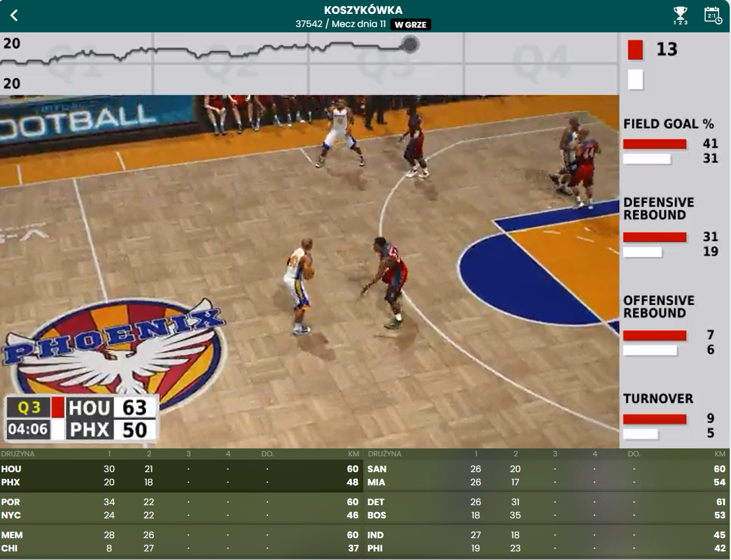
Task: Click BOS second quarter score 35
Action: (515, 515)
